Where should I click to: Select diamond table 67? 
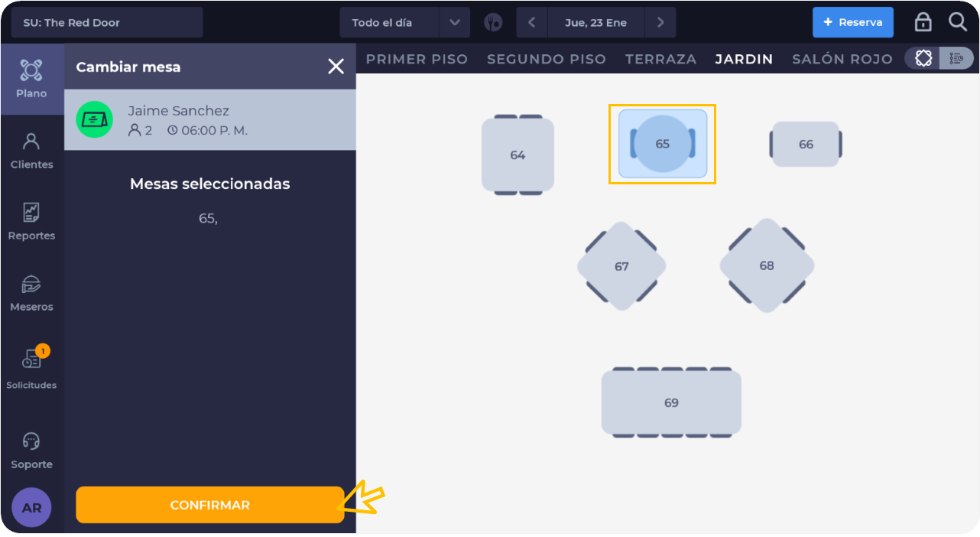tap(621, 266)
